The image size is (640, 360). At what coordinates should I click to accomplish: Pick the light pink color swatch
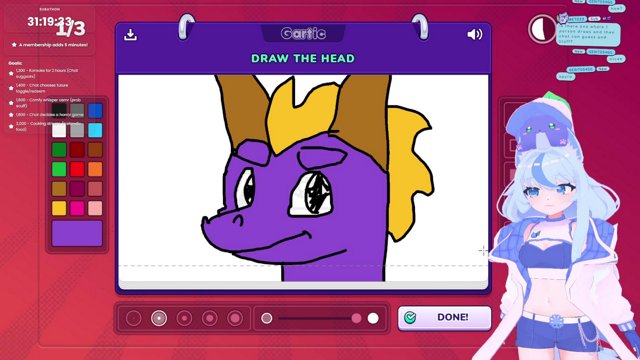(95, 208)
